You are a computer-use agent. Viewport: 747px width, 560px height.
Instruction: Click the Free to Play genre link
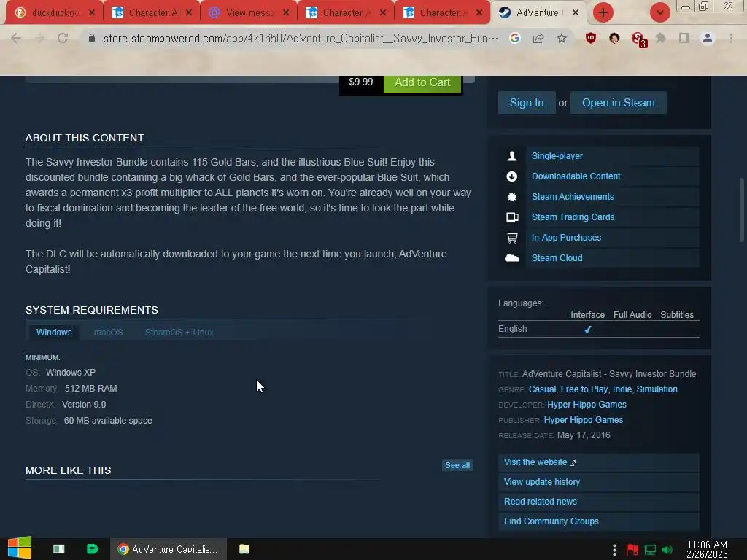click(584, 389)
